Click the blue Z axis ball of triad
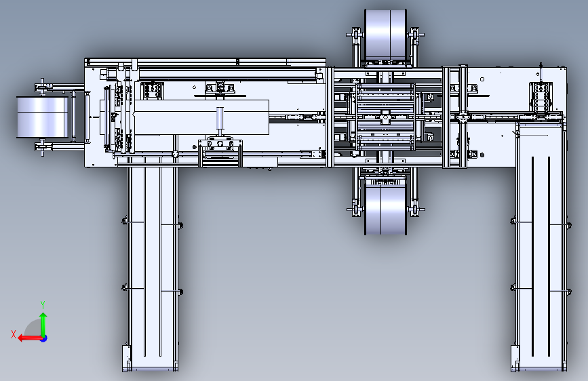Screen dimensions: 588x381 44,338
